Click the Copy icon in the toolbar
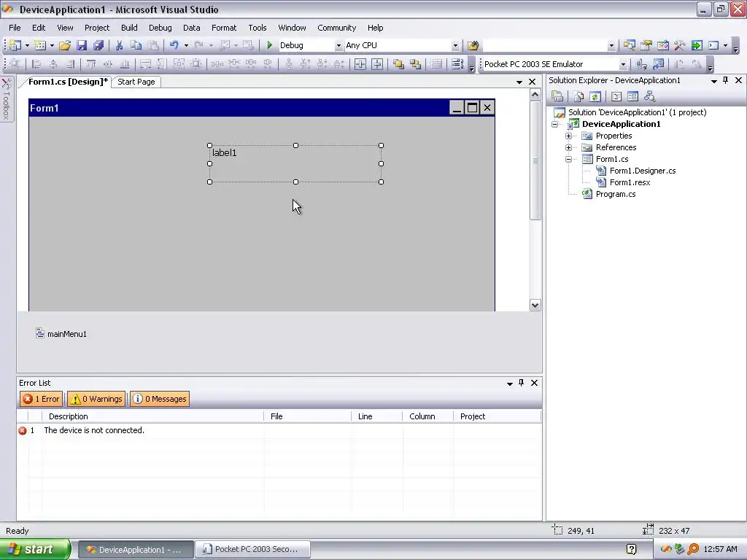This screenshot has width=747, height=560. [136, 45]
